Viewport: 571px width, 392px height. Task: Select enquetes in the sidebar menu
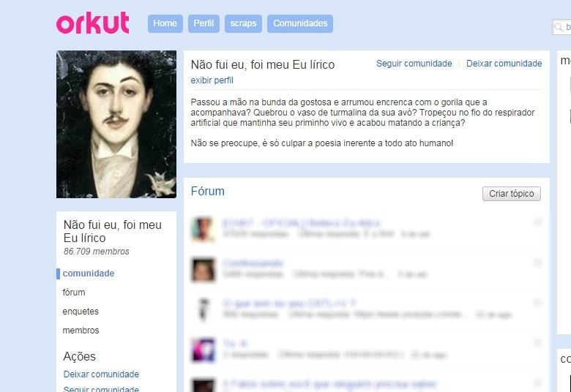[x=81, y=312]
